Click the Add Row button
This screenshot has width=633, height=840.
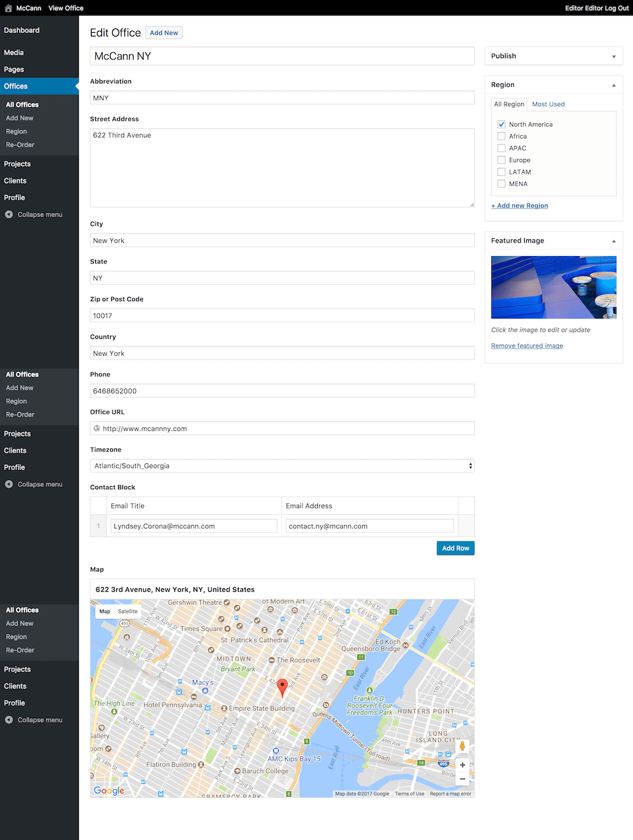[x=456, y=548]
